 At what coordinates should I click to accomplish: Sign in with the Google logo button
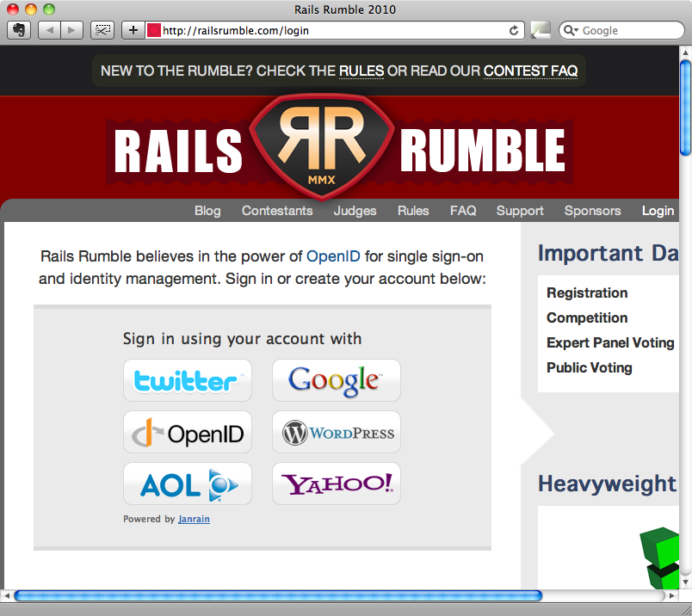[x=337, y=380]
